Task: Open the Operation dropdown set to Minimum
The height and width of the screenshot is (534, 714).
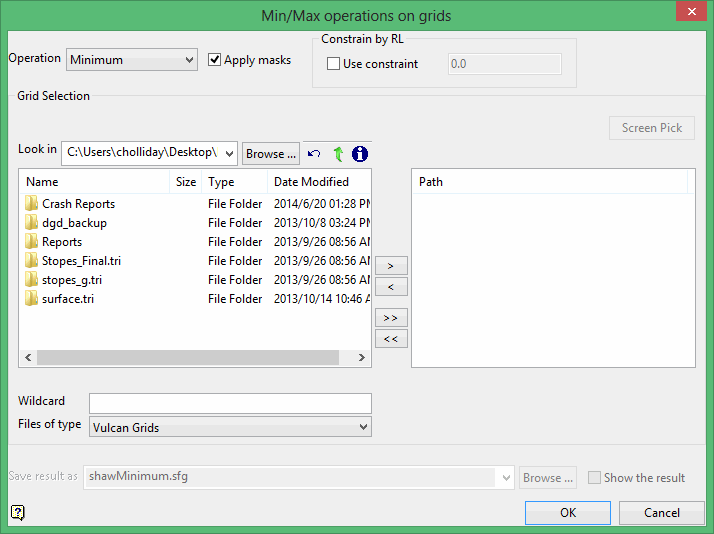Action: point(132,60)
